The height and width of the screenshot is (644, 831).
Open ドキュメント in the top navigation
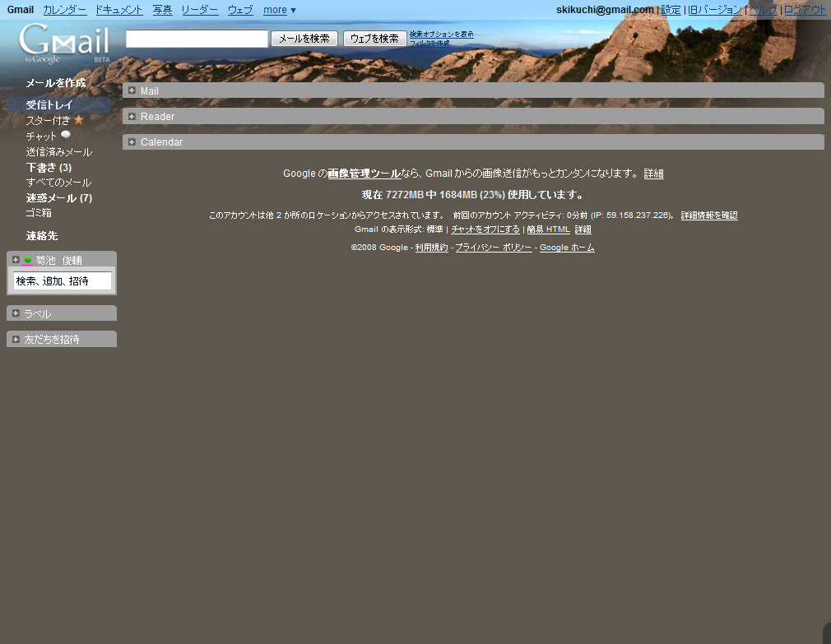tap(119, 10)
